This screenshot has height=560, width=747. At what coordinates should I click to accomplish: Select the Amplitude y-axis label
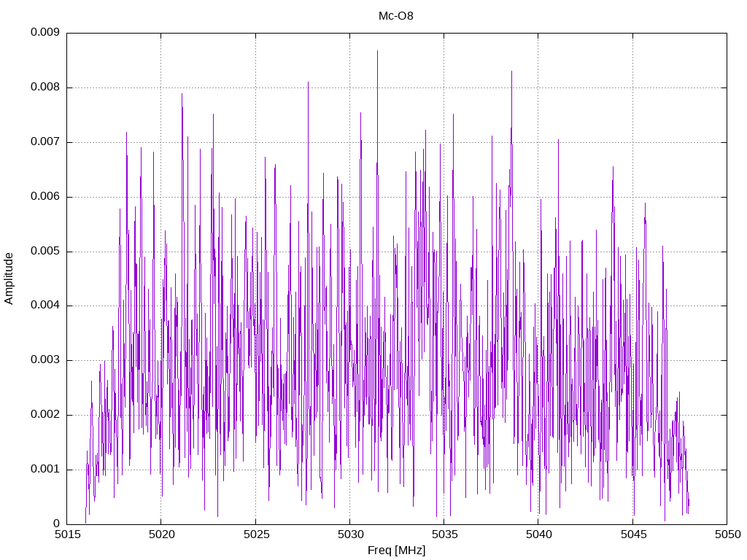[x=9, y=279]
